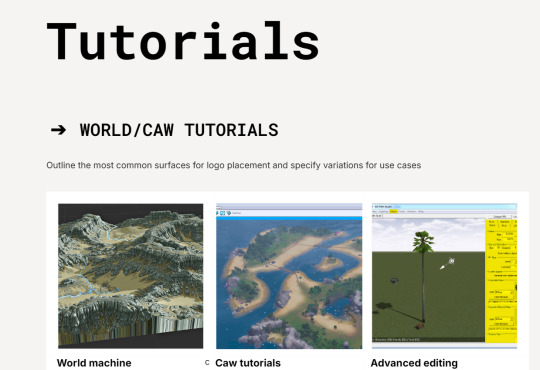Open the Caw tutorials island thumbnail

pyautogui.click(x=289, y=276)
